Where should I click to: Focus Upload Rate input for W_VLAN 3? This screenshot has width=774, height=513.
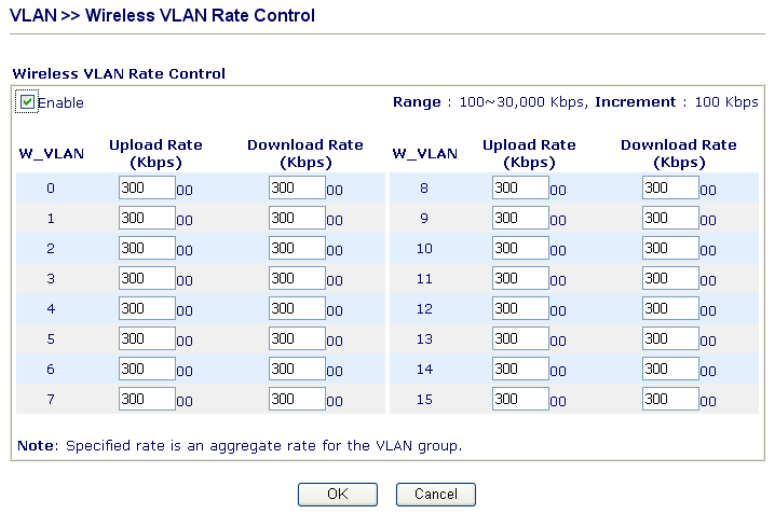147,278
